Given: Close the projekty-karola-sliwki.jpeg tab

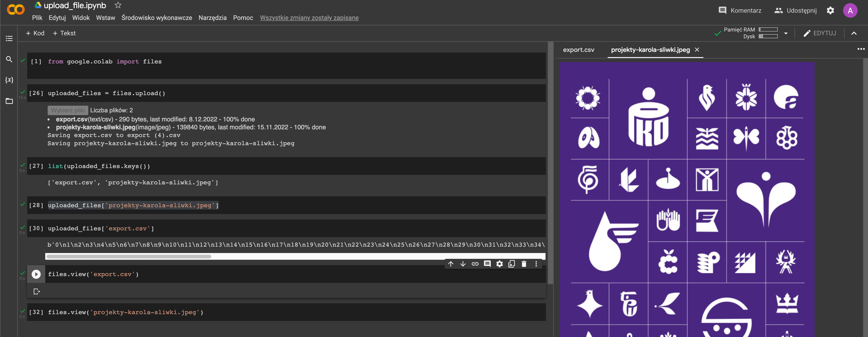Looking at the screenshot, I should [697, 50].
